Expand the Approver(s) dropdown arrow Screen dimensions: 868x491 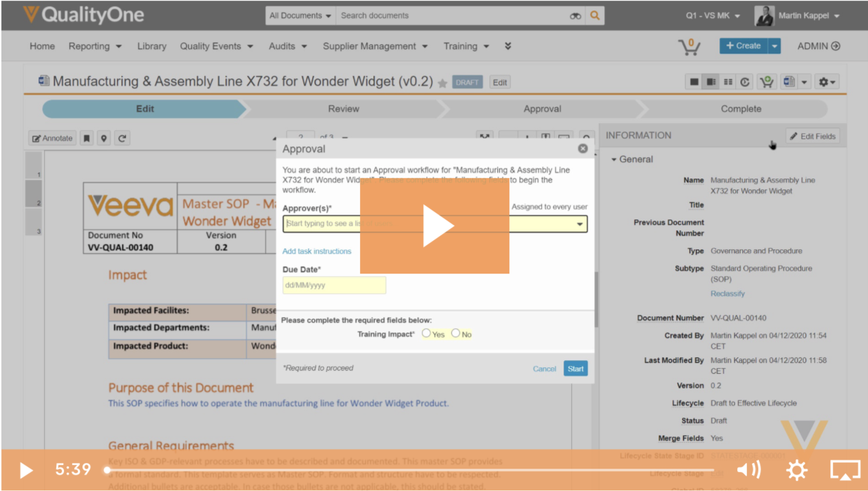[580, 224]
